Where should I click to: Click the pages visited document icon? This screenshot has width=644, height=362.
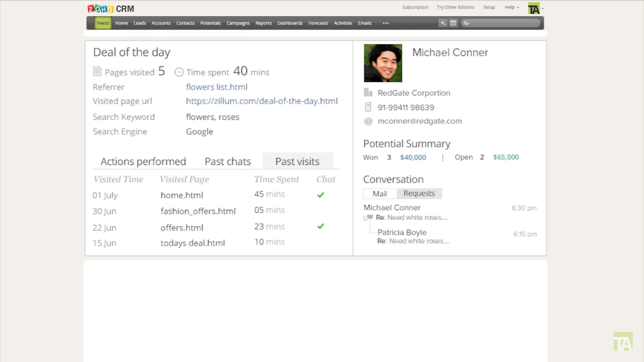(x=97, y=72)
